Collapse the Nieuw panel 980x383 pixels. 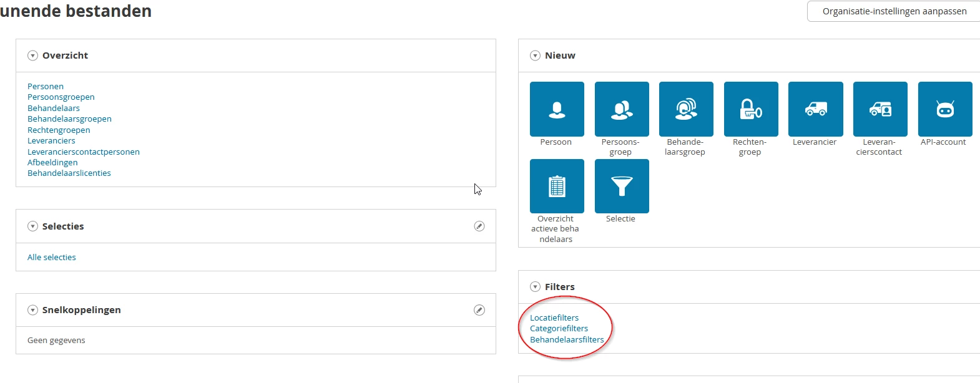[535, 56]
